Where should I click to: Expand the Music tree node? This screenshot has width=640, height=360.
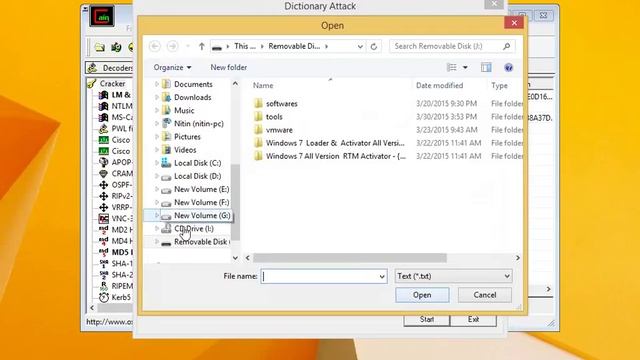pos(157,110)
